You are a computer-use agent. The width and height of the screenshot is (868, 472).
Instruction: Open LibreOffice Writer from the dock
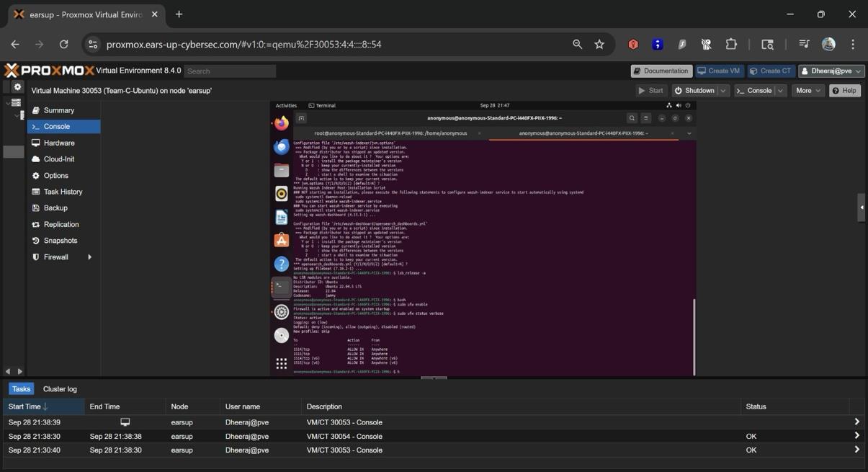click(280, 217)
